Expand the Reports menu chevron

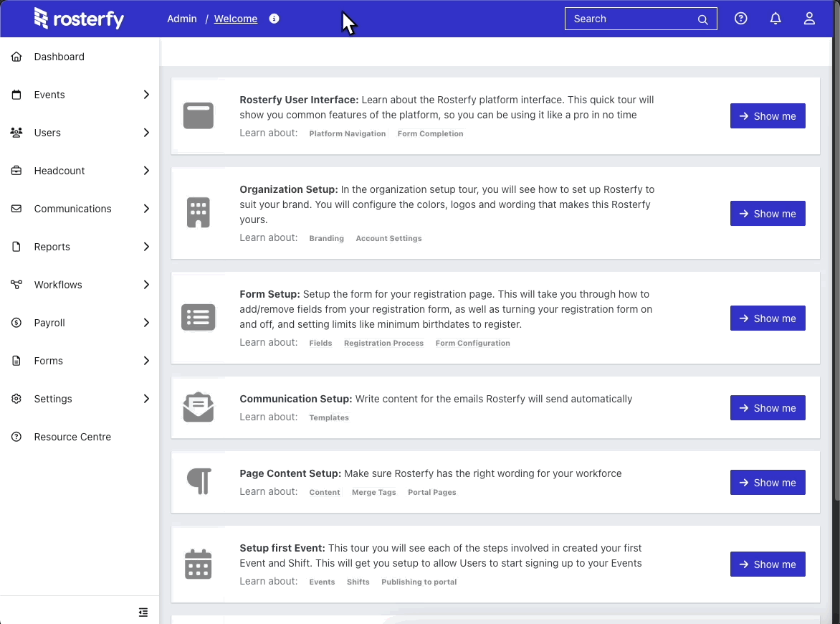[x=146, y=247]
